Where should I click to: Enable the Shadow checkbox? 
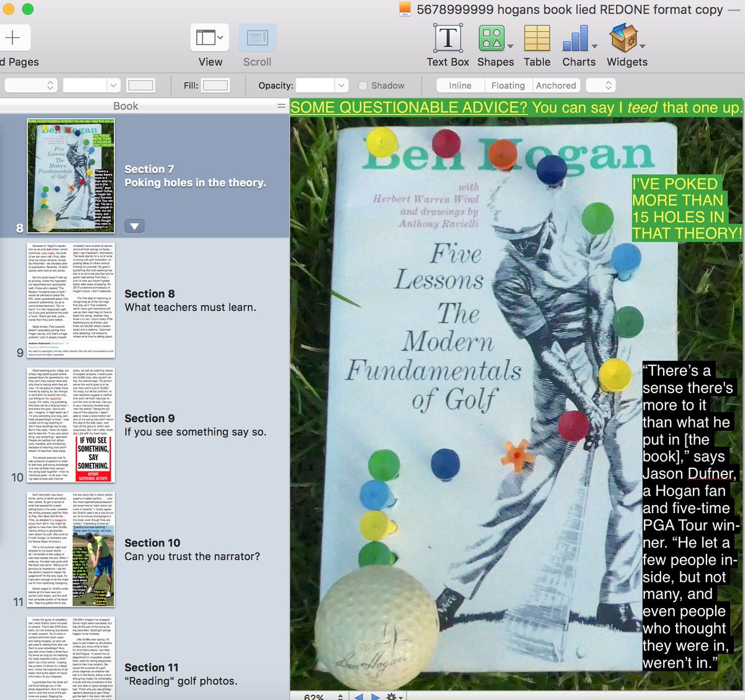[363, 86]
